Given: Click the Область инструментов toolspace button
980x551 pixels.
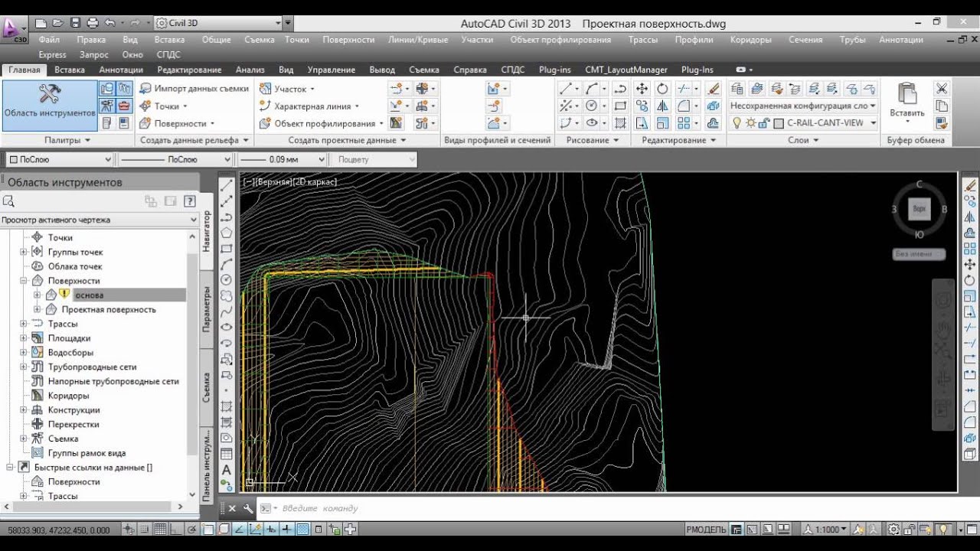Looking at the screenshot, I should (x=50, y=105).
